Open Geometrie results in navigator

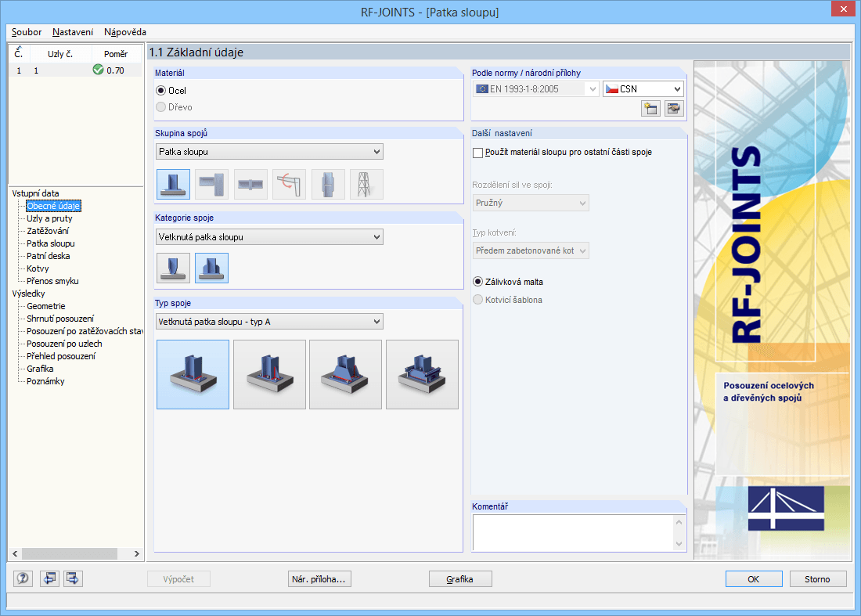click(46, 306)
